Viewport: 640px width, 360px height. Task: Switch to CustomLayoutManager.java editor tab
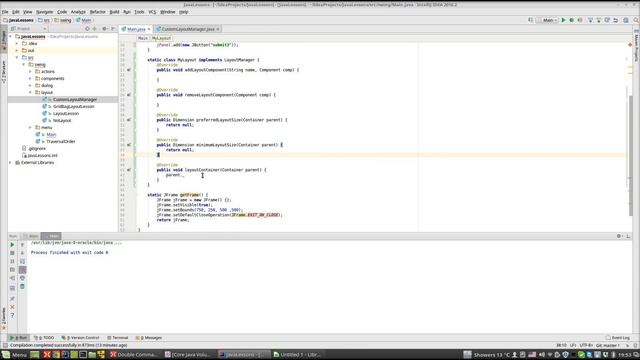188,29
